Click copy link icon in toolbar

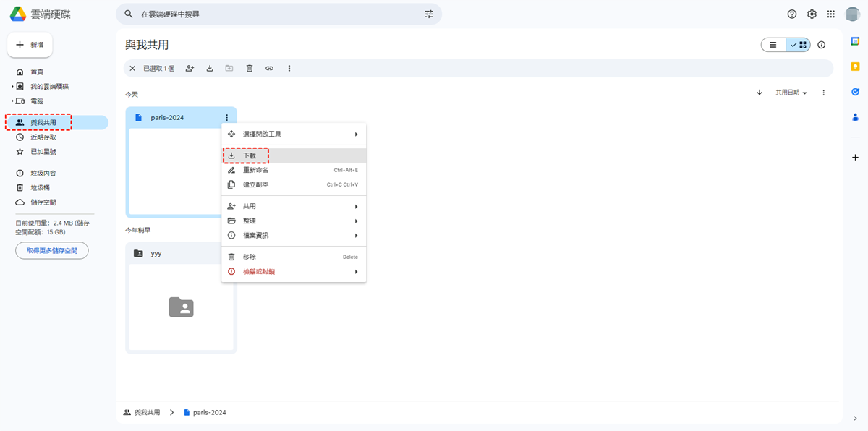(269, 68)
